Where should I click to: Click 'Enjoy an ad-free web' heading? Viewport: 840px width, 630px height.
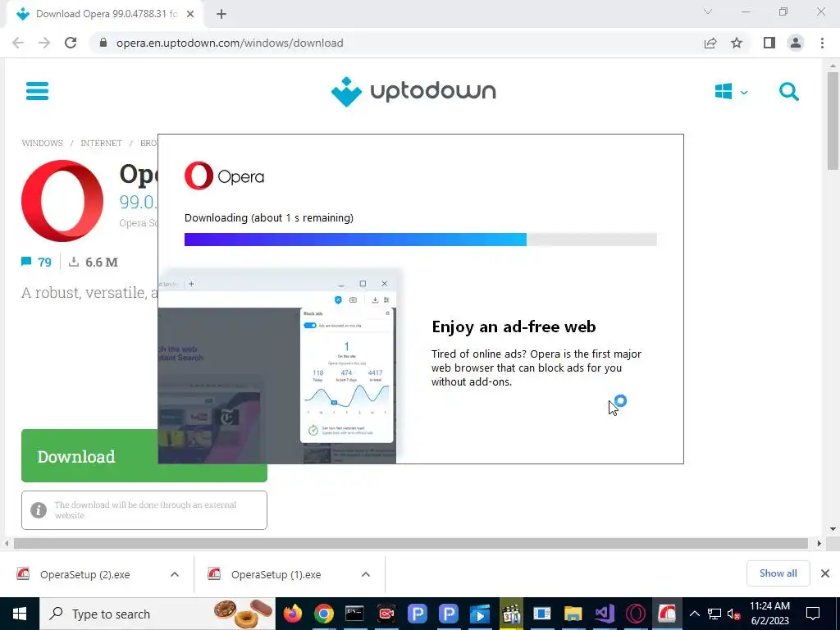click(x=514, y=326)
